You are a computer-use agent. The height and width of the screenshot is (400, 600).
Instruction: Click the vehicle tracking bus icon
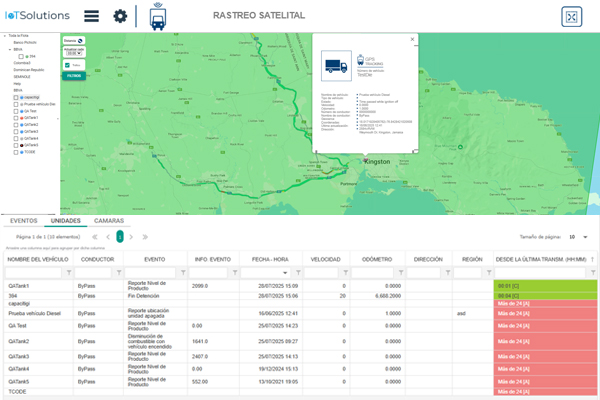pyautogui.click(x=157, y=17)
